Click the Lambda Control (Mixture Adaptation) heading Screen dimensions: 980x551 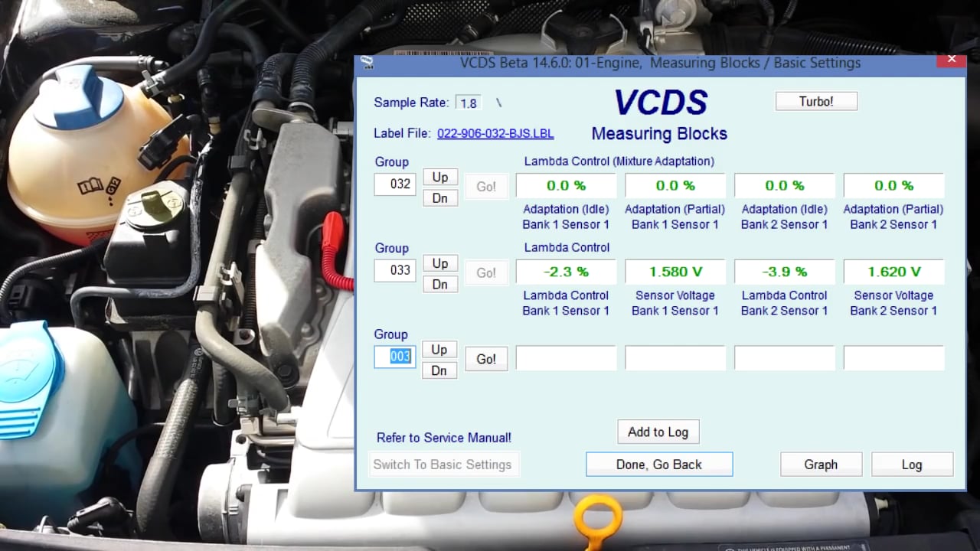[619, 161]
